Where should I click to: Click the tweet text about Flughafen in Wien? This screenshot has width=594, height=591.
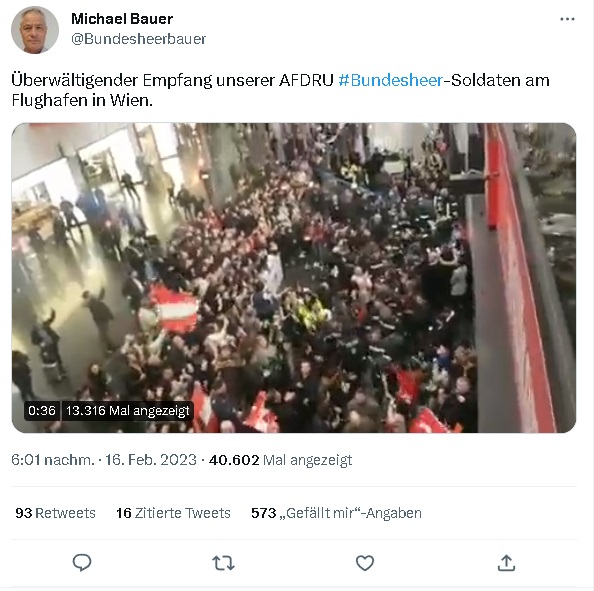(x=280, y=90)
